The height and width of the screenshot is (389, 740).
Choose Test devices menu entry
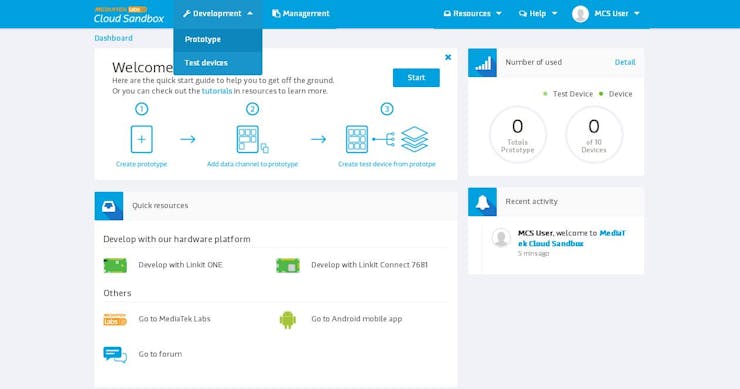(218, 63)
